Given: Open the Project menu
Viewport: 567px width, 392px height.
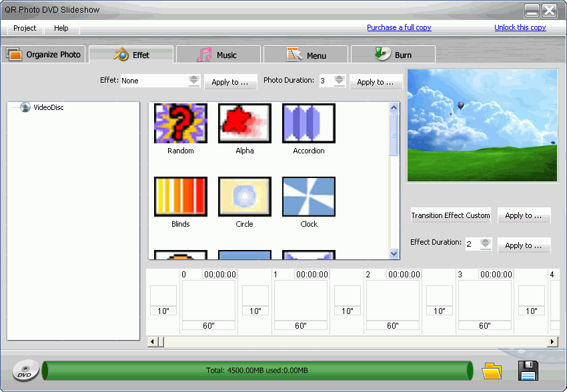Looking at the screenshot, I should [25, 28].
